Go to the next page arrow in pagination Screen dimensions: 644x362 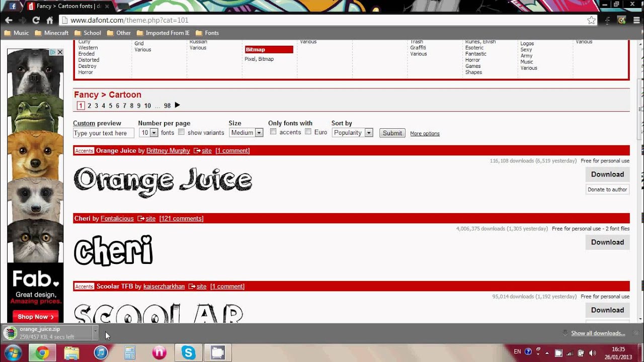(x=177, y=105)
